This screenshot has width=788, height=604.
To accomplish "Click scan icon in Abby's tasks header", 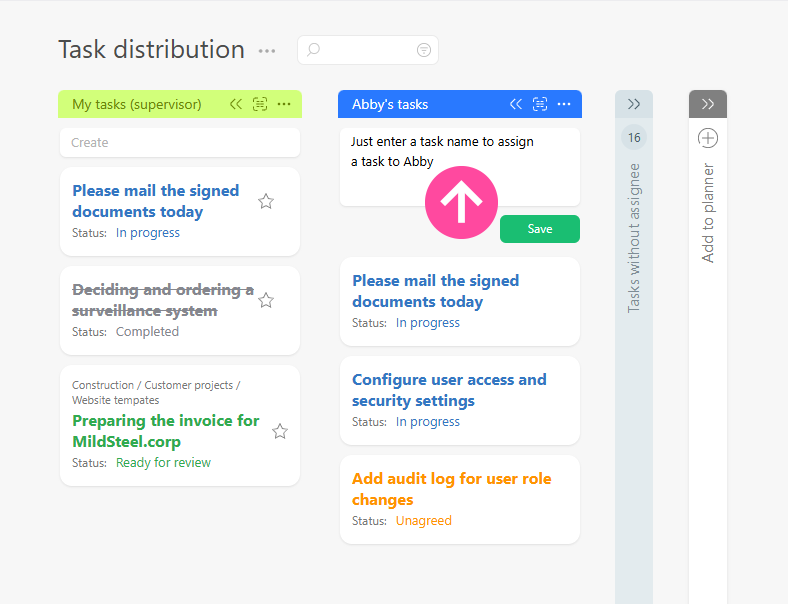I will 540,104.
